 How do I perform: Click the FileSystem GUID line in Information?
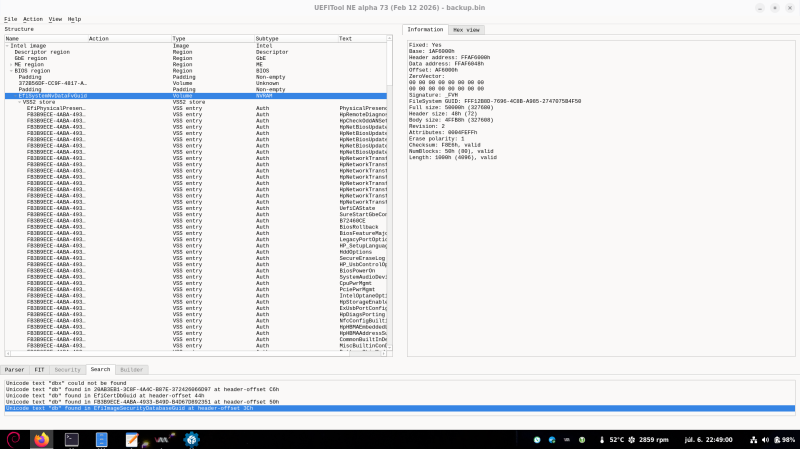pyautogui.click(x=494, y=102)
